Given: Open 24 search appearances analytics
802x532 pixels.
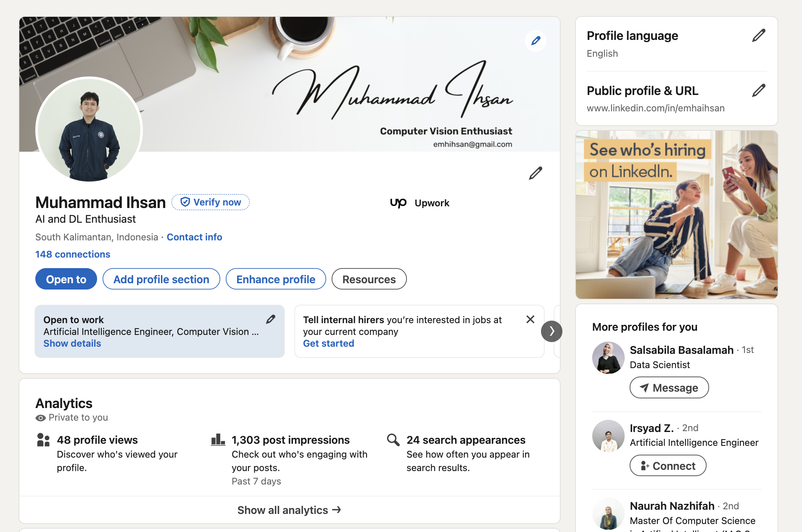Looking at the screenshot, I should 466,440.
